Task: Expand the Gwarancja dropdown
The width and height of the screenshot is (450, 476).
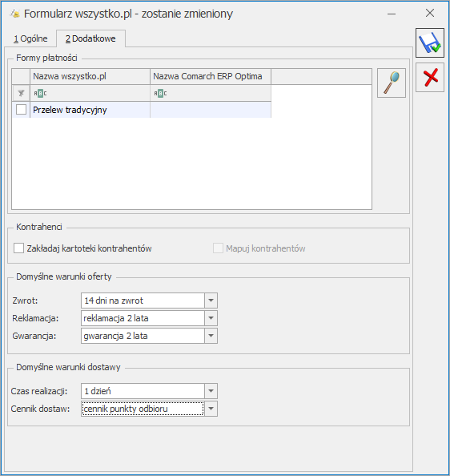Action: pos(211,336)
